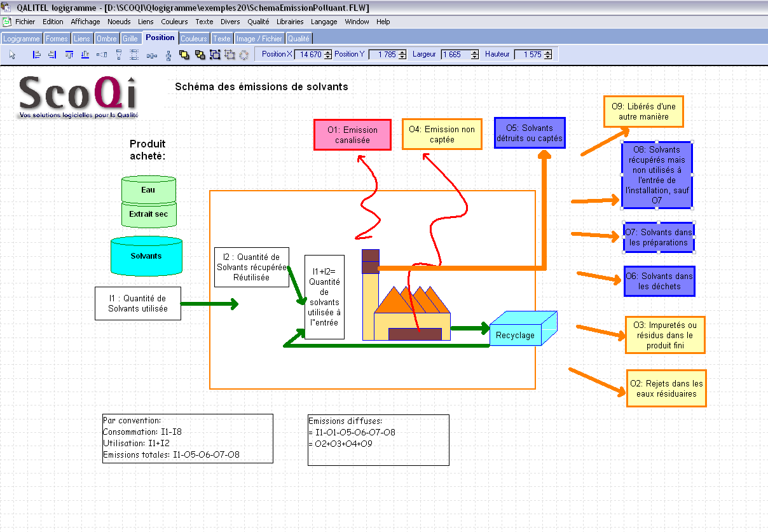768x532 pixels.
Task: Select the arrow pointer tool
Action: tap(12, 55)
